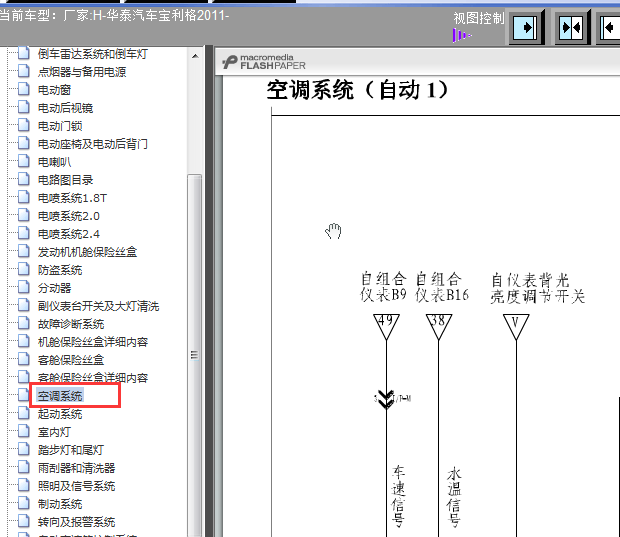Screen dimensions: 620x537
Task: Select 发动机机舱保险丝盒 entry
Action: point(87,252)
